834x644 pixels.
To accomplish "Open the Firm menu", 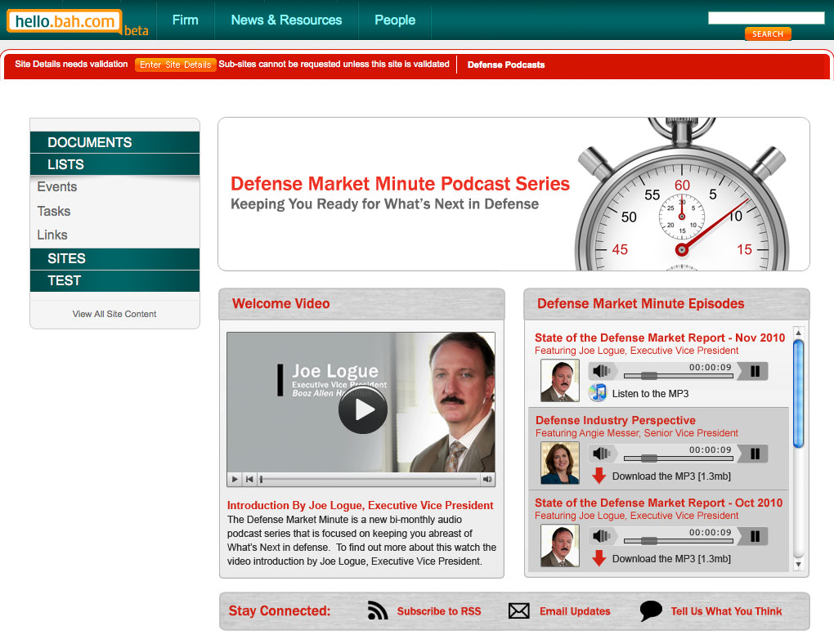I will tap(185, 20).
